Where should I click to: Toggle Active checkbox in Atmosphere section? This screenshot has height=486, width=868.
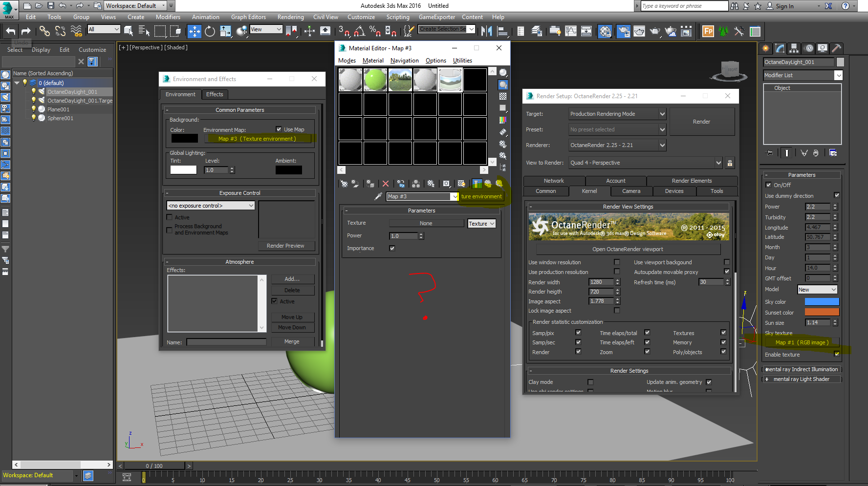tap(274, 301)
